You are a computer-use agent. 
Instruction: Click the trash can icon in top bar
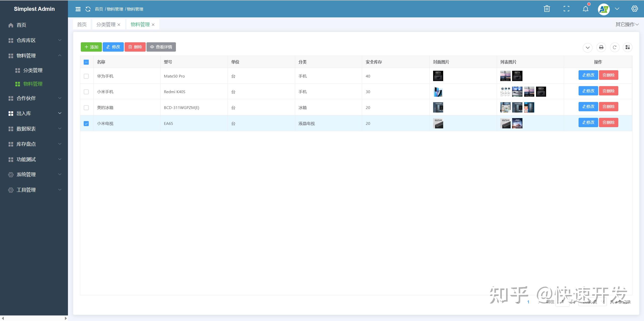point(547,9)
